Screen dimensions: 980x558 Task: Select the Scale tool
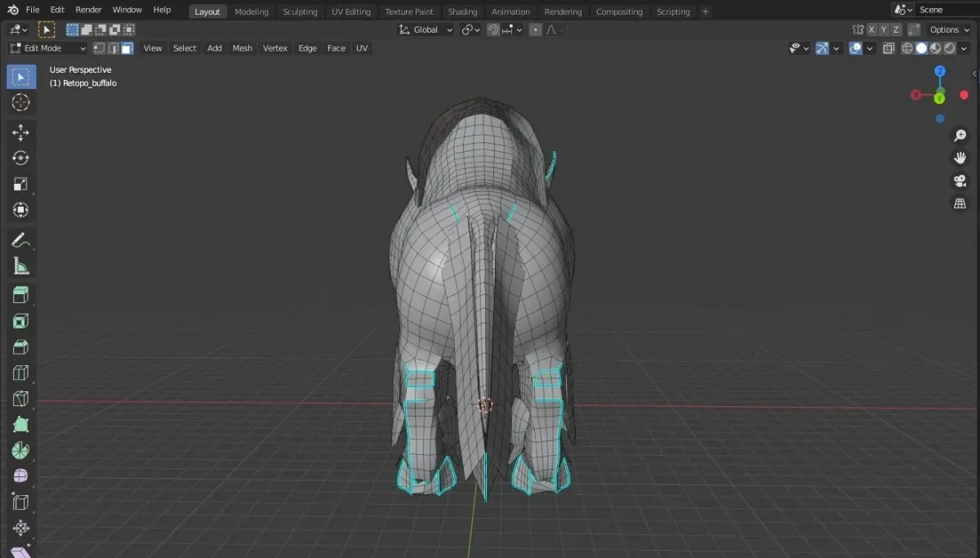click(x=21, y=184)
